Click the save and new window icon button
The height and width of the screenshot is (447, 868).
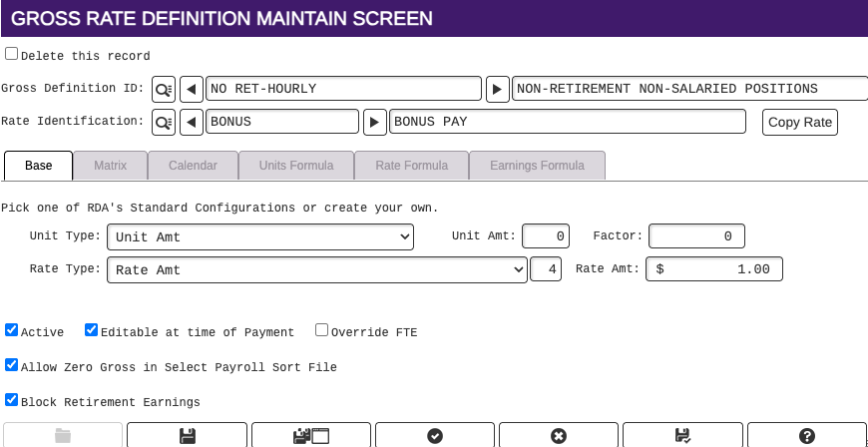(311, 436)
